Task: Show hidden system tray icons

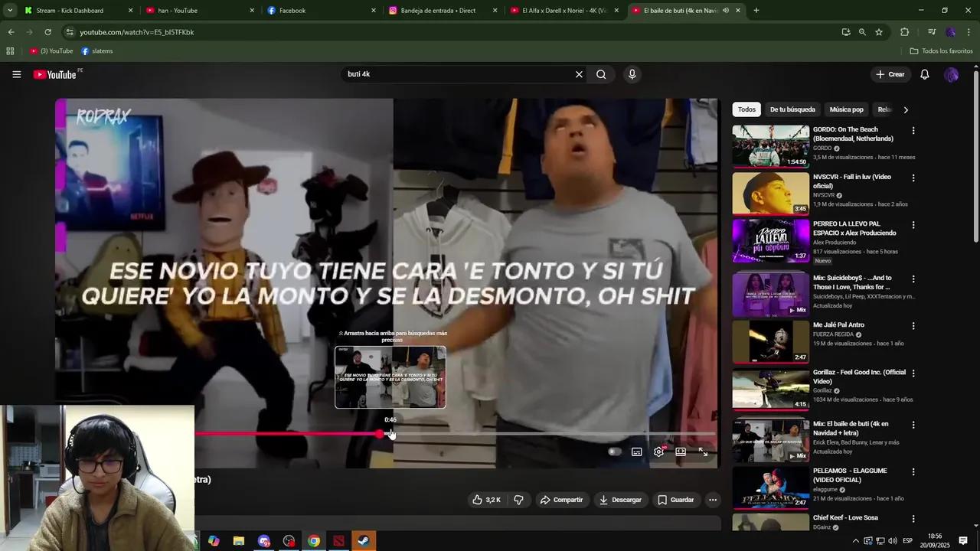Action: (856, 541)
